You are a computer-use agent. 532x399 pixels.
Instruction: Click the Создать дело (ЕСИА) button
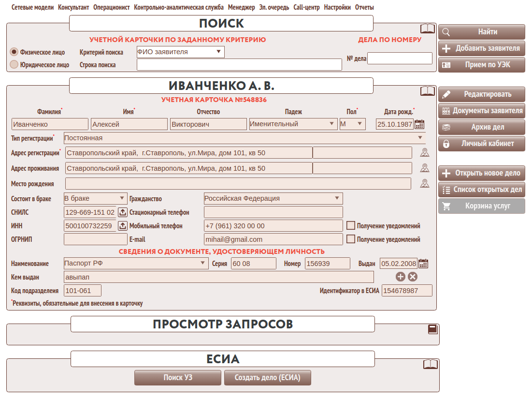click(x=267, y=378)
